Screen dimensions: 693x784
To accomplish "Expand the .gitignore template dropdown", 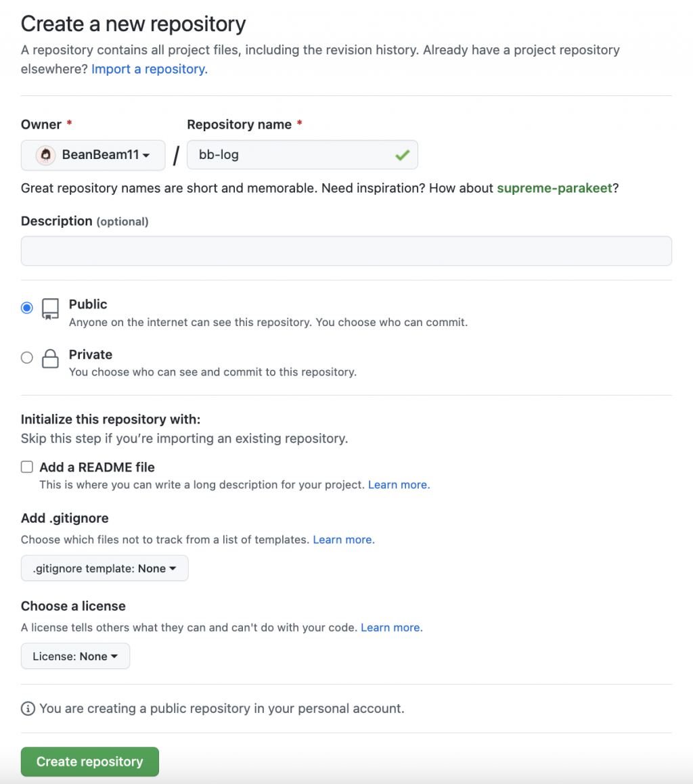I will pos(104,569).
